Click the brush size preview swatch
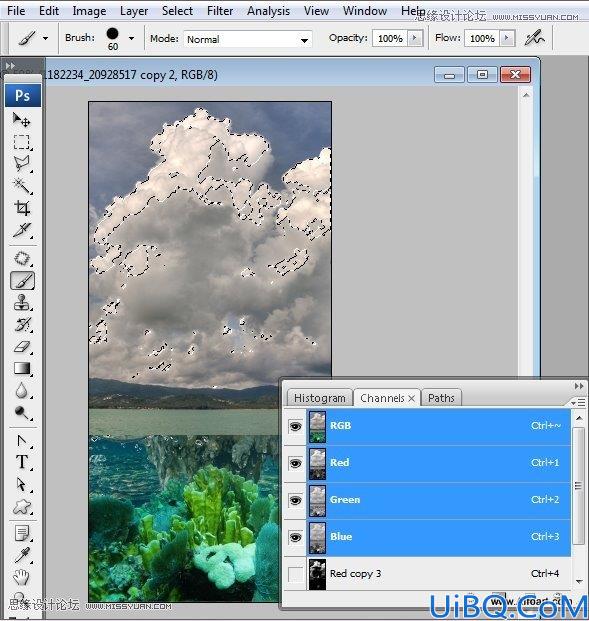 tap(112, 34)
